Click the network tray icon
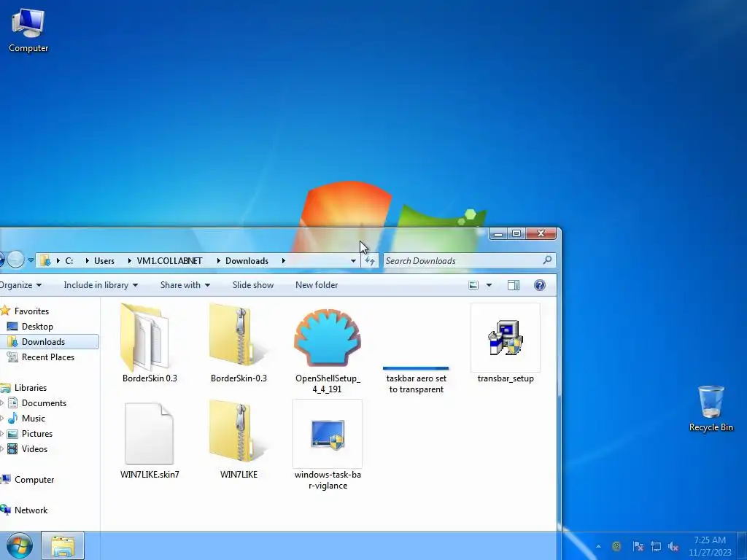 [x=656, y=546]
